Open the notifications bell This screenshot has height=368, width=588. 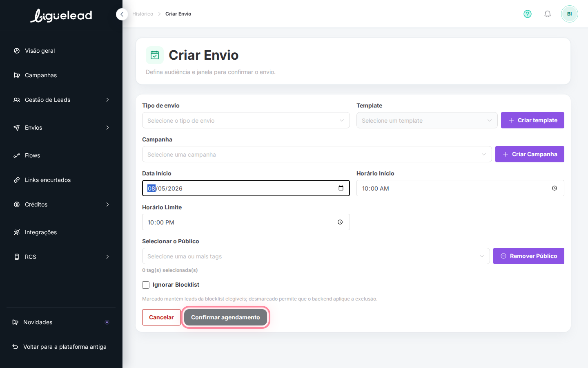548,14
